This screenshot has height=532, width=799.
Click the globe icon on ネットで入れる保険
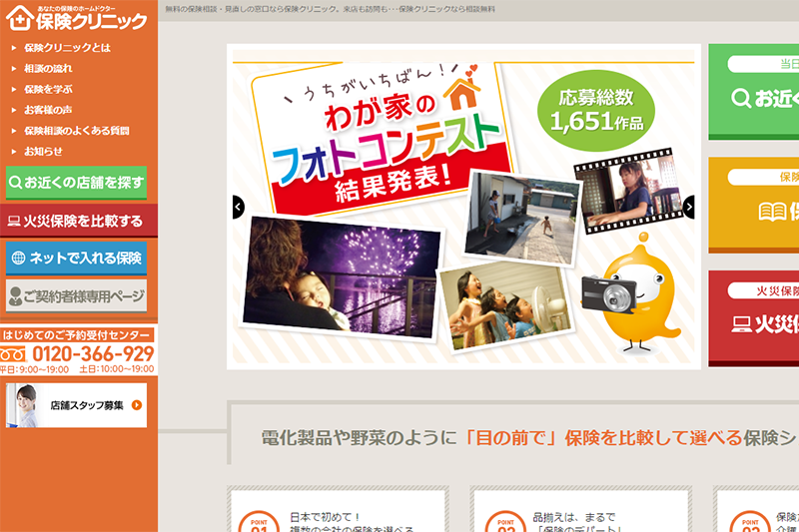18,259
